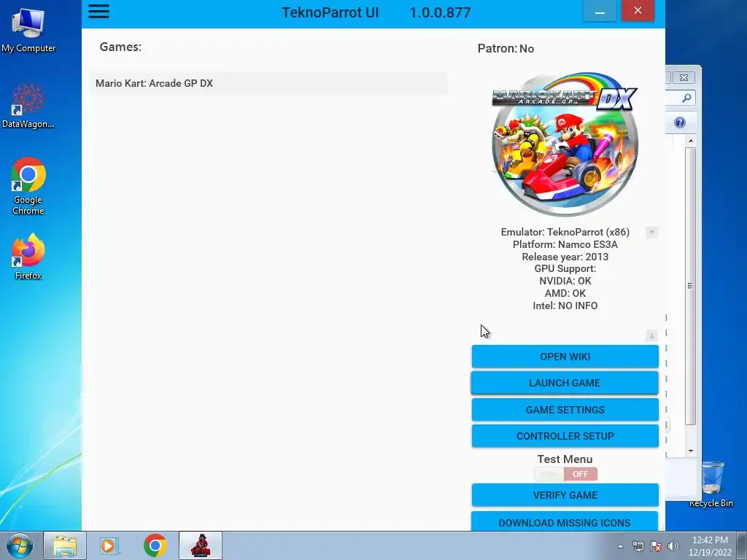Select Google Chrome desktop shortcut
This screenshot has height=560, width=747.
pyautogui.click(x=28, y=186)
